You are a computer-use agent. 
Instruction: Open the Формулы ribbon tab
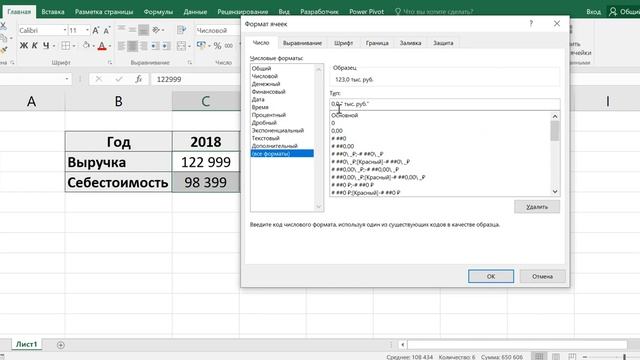point(158,11)
